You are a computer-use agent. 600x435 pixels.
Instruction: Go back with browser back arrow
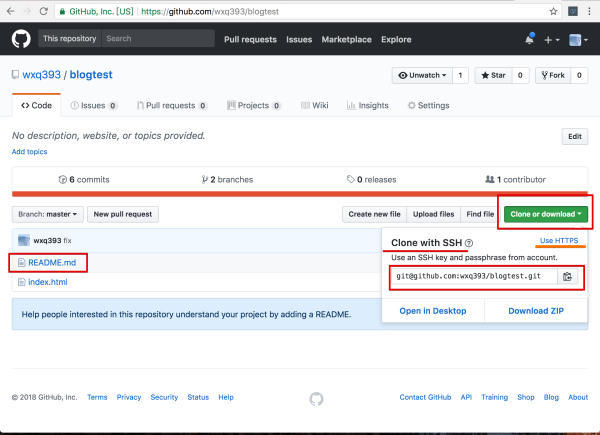pos(10,11)
